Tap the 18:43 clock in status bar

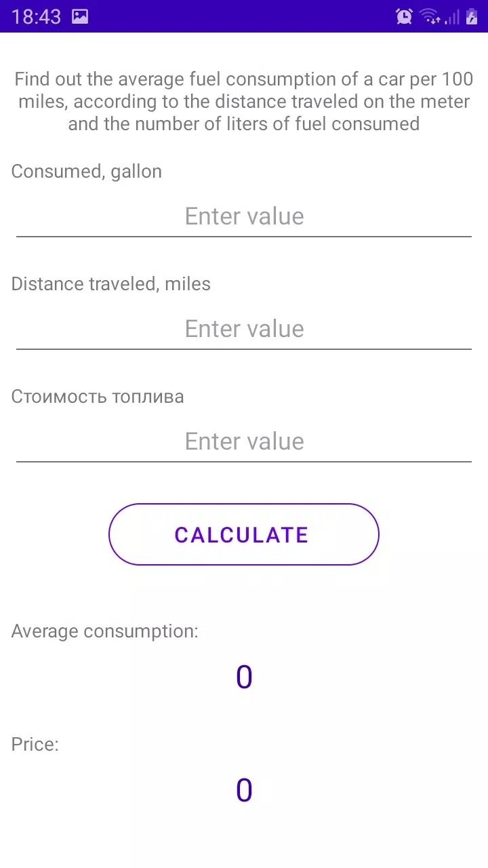pyautogui.click(x=36, y=17)
